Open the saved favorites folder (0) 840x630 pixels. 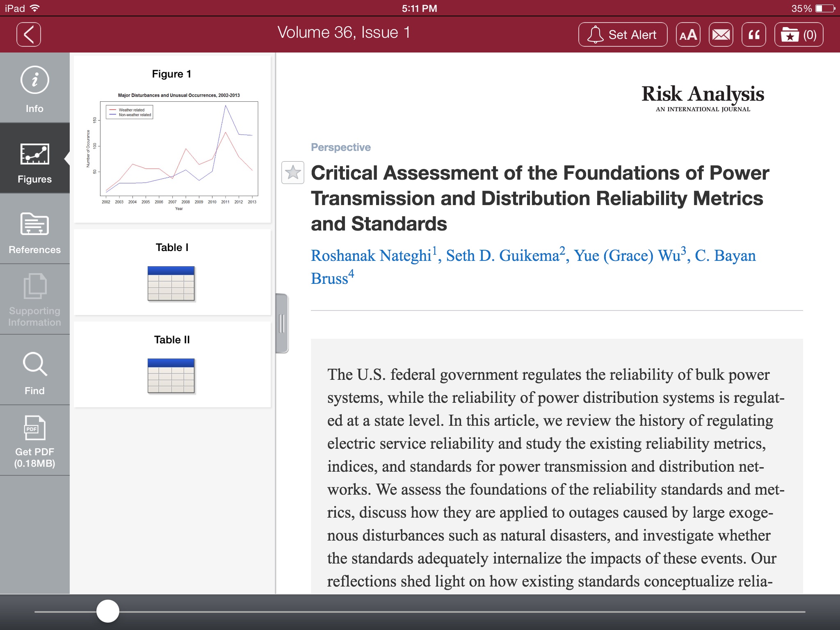pyautogui.click(x=798, y=34)
